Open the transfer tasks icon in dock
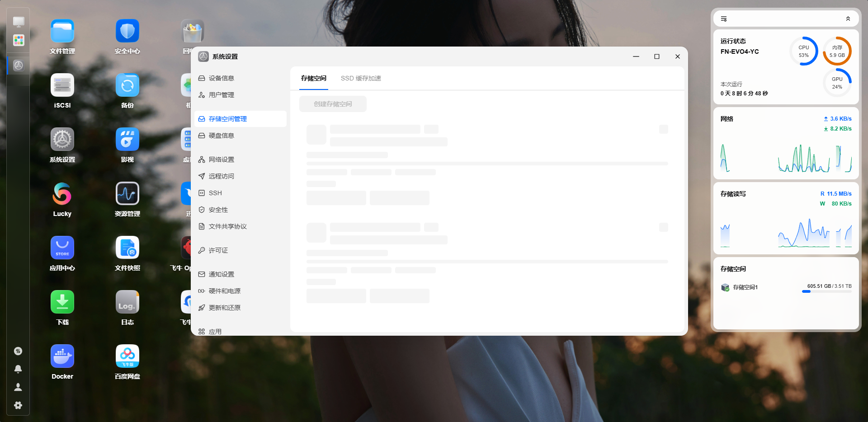The height and width of the screenshot is (422, 868). [x=18, y=351]
